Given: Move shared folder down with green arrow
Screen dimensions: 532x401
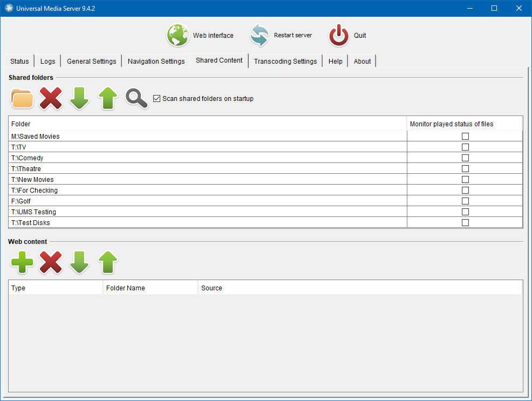Looking at the screenshot, I should click(x=79, y=98).
